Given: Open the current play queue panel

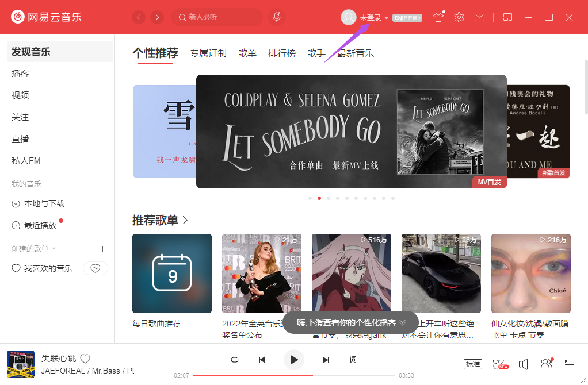Looking at the screenshot, I should click(569, 364).
